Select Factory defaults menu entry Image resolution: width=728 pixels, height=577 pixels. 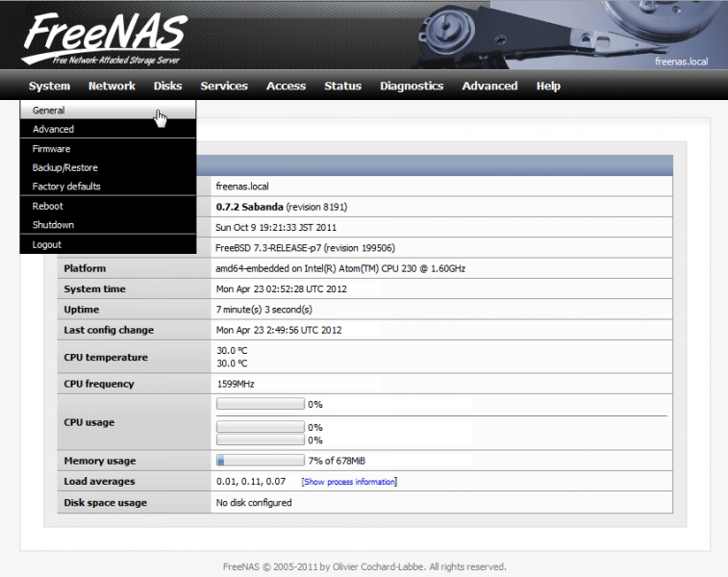click(x=108, y=187)
